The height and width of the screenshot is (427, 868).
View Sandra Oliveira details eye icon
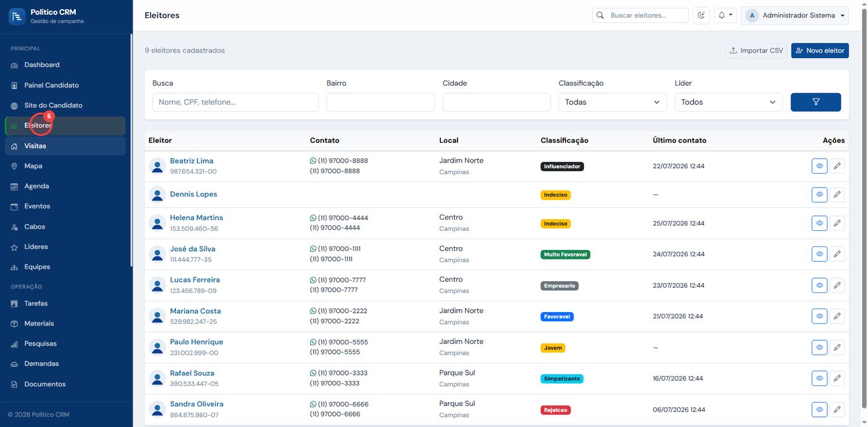[819, 410]
